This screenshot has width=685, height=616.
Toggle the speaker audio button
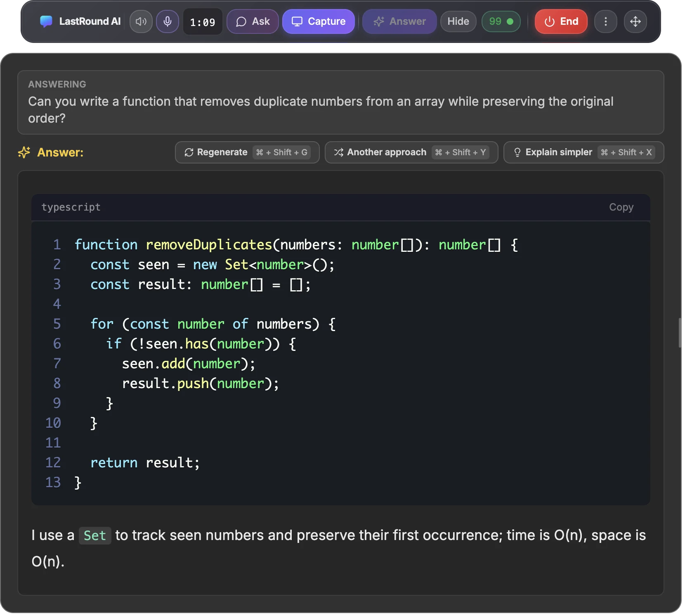141,21
